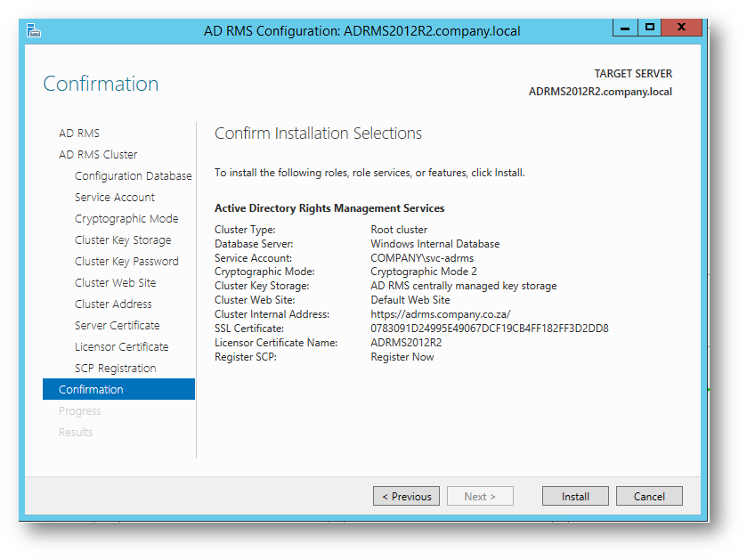Click the Cluster Internal Address: label
This screenshot has height=560, width=747.
click(x=272, y=314)
